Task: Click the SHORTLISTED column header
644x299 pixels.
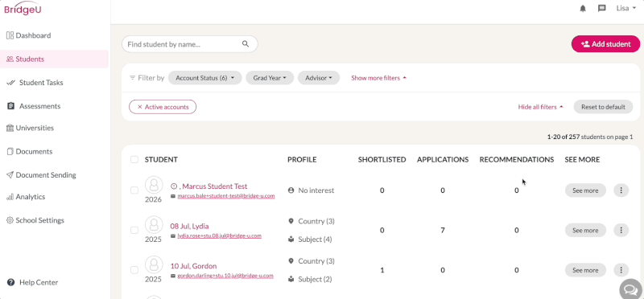Action: (382, 160)
